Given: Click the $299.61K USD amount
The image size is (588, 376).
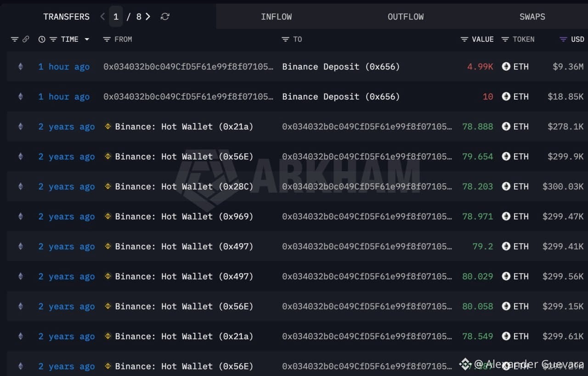Looking at the screenshot, I should [563, 336].
